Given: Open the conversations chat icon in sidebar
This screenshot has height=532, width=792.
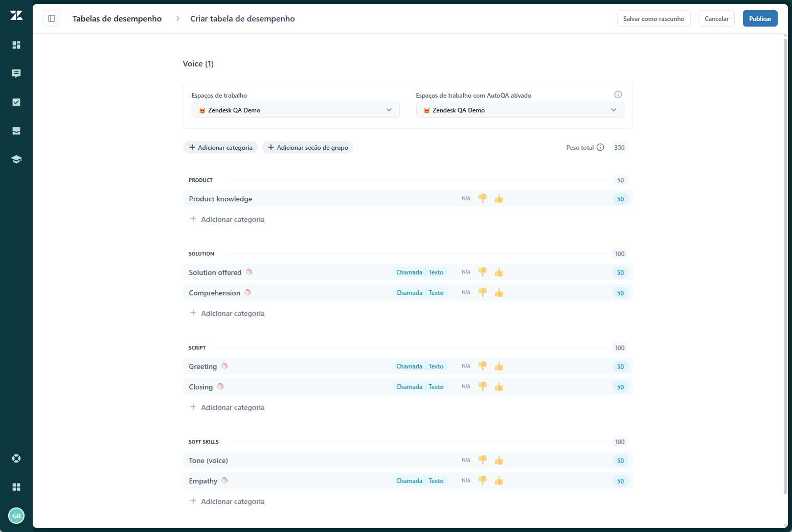Looking at the screenshot, I should (x=16, y=74).
